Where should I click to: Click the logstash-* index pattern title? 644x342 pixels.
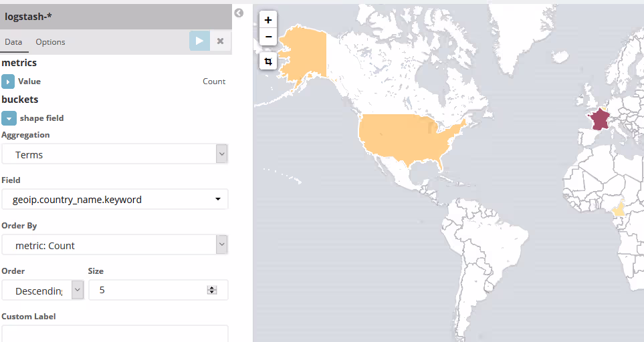pos(28,15)
